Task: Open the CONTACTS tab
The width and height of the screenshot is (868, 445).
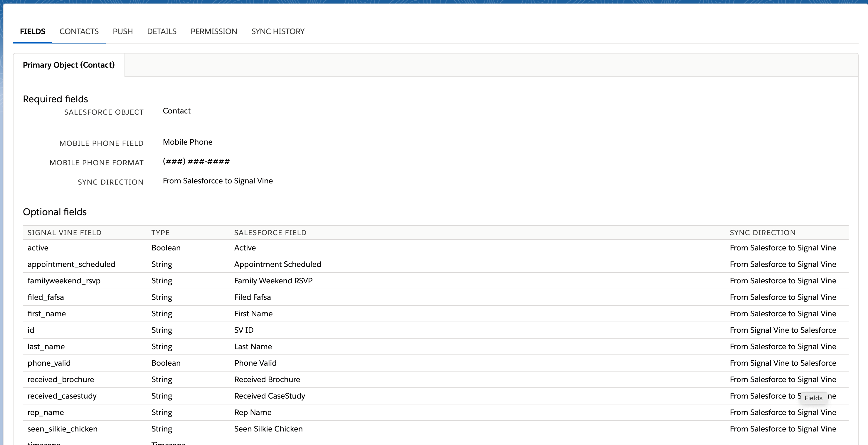Action: [79, 31]
